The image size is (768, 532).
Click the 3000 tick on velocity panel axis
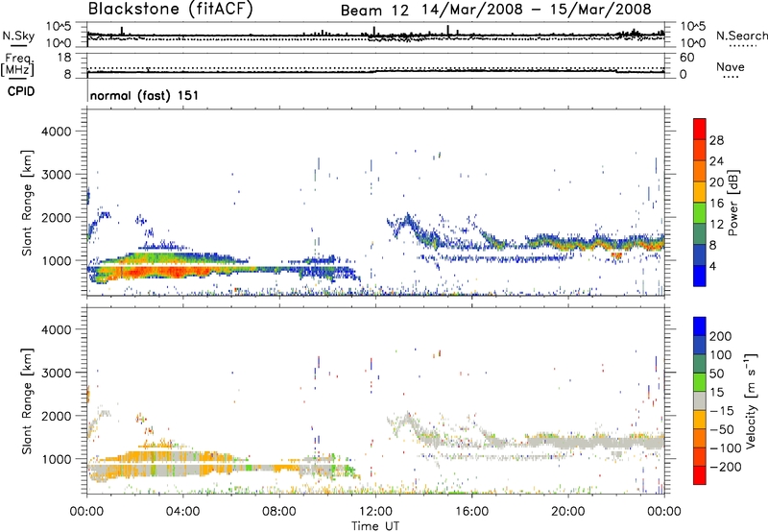[x=57, y=373]
